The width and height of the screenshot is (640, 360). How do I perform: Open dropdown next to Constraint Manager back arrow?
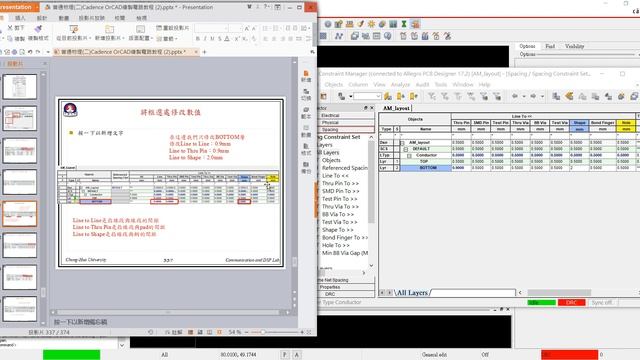pyautogui.click(x=524, y=96)
